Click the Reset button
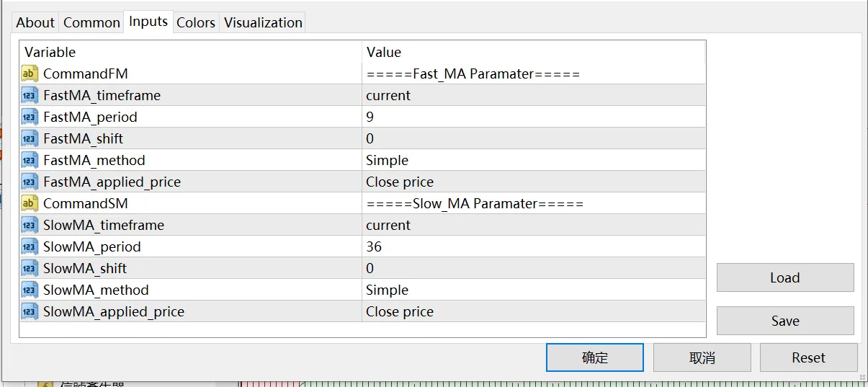 (x=808, y=357)
